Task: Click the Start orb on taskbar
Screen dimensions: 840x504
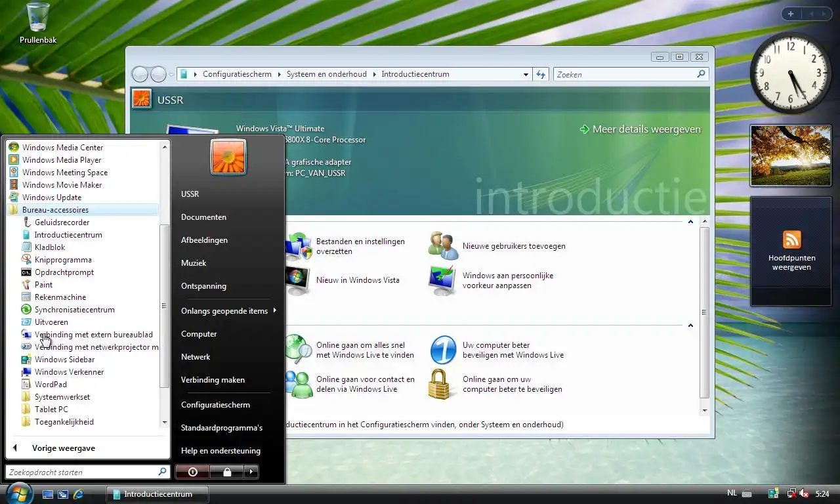Action: pyautogui.click(x=18, y=493)
